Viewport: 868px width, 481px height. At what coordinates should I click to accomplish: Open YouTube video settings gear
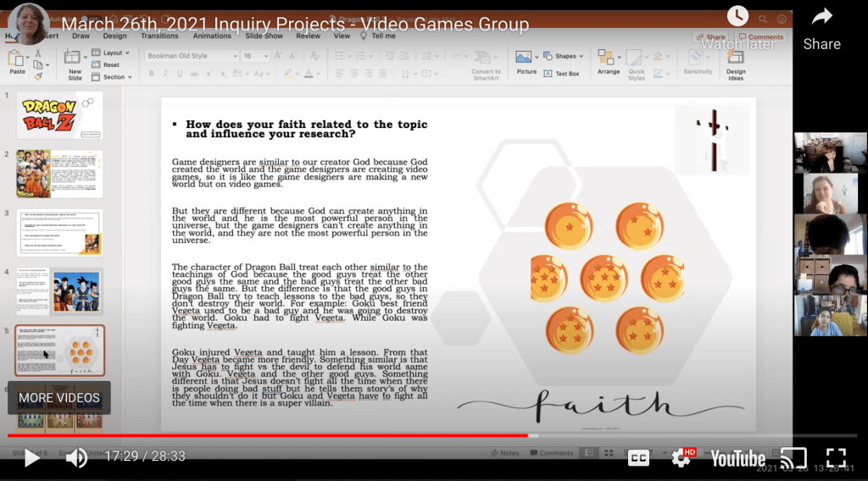(682, 458)
